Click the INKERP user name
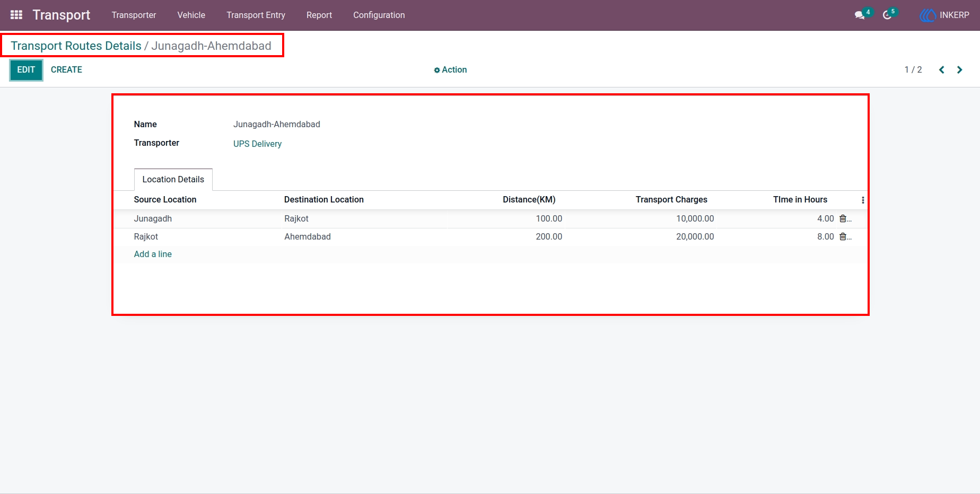980x494 pixels. point(954,15)
